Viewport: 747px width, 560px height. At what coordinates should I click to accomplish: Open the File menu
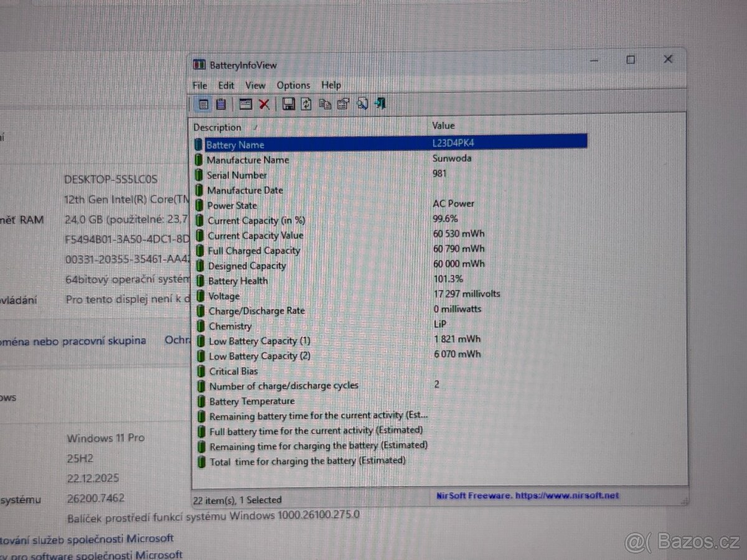(199, 85)
